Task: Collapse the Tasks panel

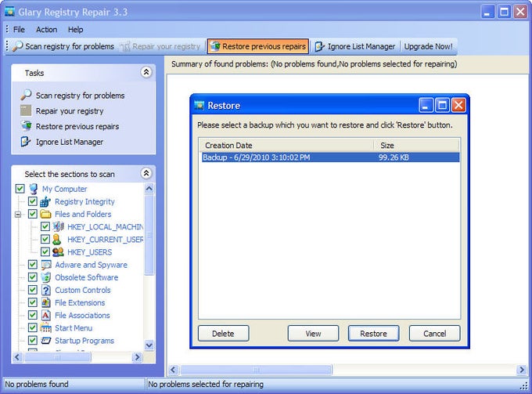Action: [x=146, y=72]
